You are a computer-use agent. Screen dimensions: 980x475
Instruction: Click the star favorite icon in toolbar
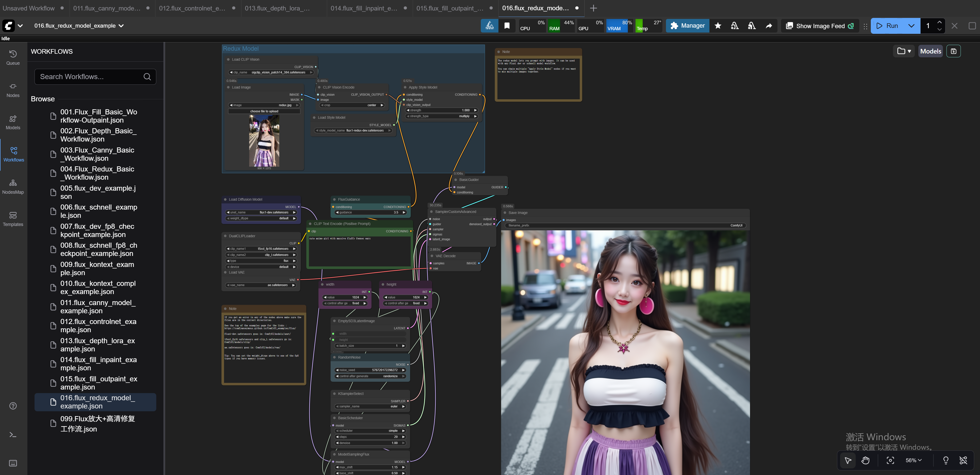pyautogui.click(x=718, y=26)
